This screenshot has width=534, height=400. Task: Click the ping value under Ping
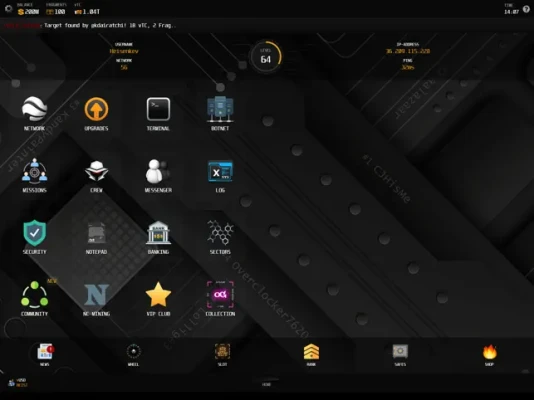[408, 67]
